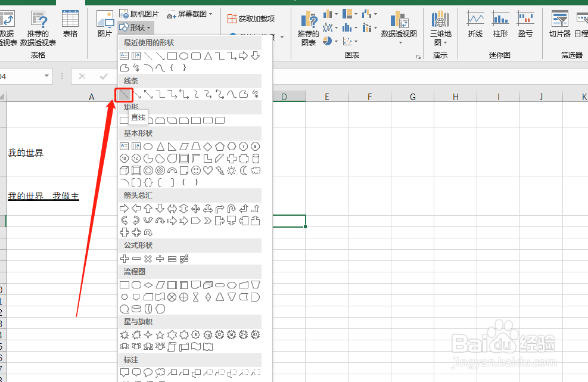Pick the Cloud Callout shape
The image size is (588, 382).
point(160,372)
